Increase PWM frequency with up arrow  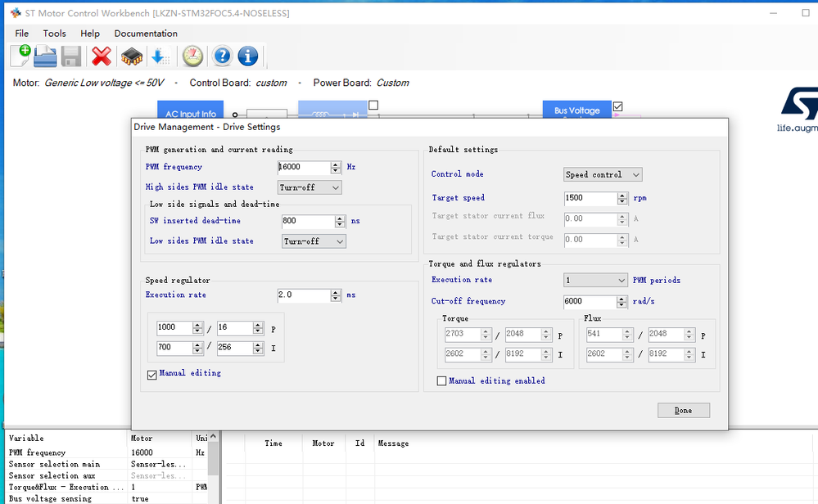pyautogui.click(x=336, y=164)
